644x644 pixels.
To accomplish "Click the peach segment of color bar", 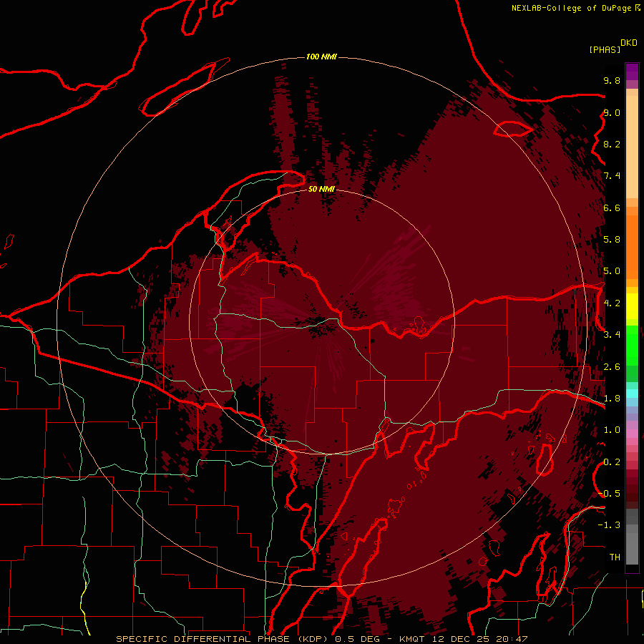I will tap(632, 148).
